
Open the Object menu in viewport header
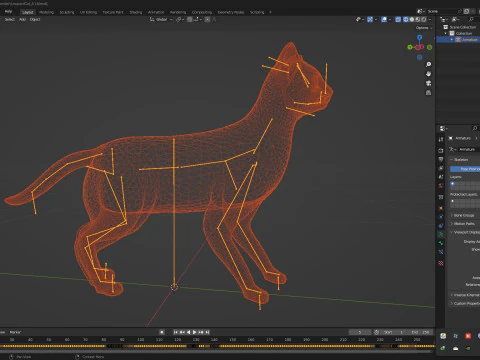(x=35, y=19)
